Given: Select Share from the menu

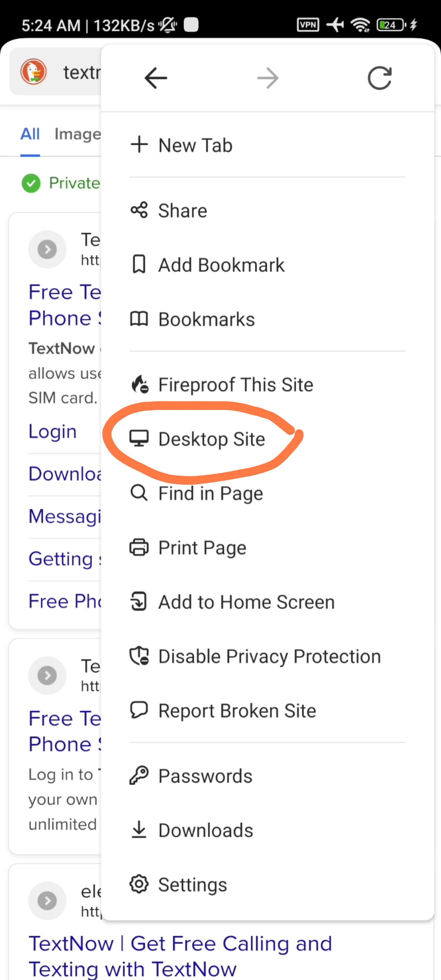Looking at the screenshot, I should click(183, 211).
